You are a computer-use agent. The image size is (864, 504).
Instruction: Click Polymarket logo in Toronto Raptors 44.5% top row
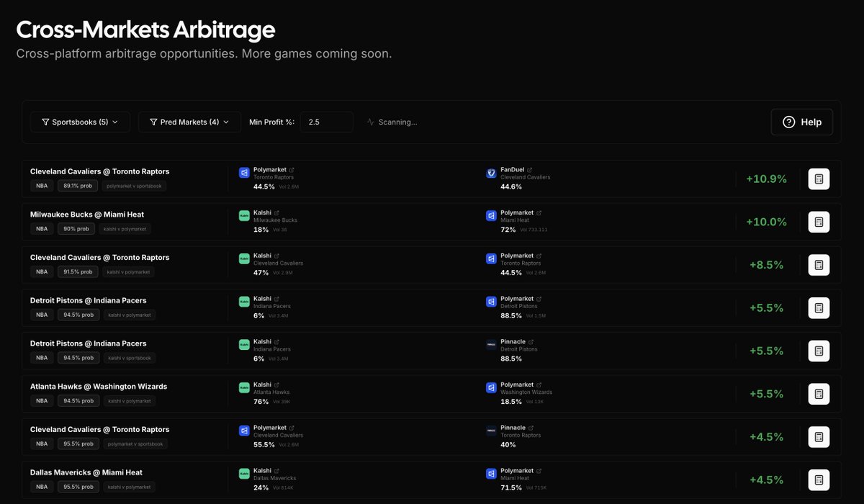pyautogui.click(x=243, y=173)
